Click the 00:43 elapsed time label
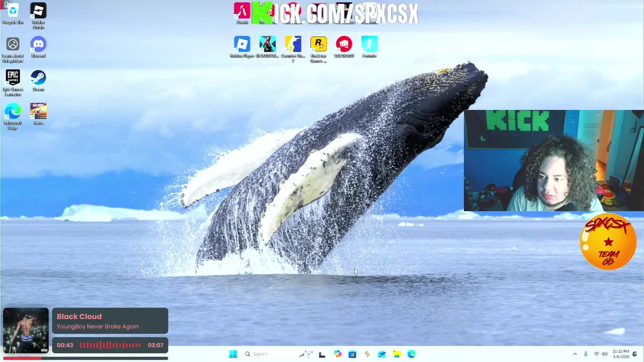This screenshot has height=362, width=644. 65,345
